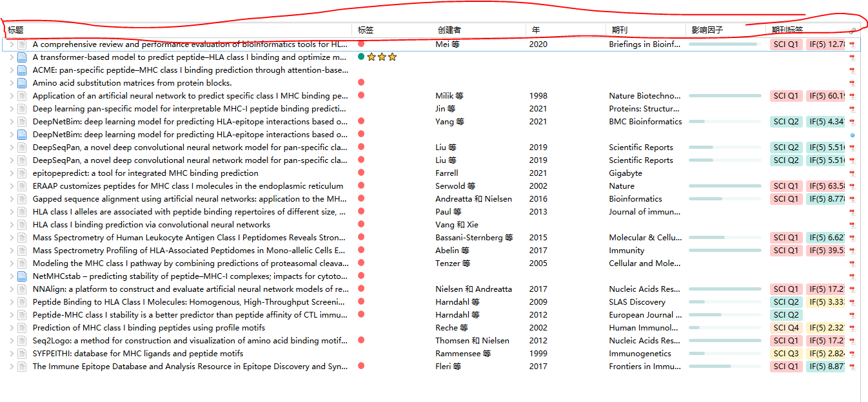This screenshot has width=868, height=402.
Task: Click the paperclip icon in the attachment column header
Action: point(853,30)
